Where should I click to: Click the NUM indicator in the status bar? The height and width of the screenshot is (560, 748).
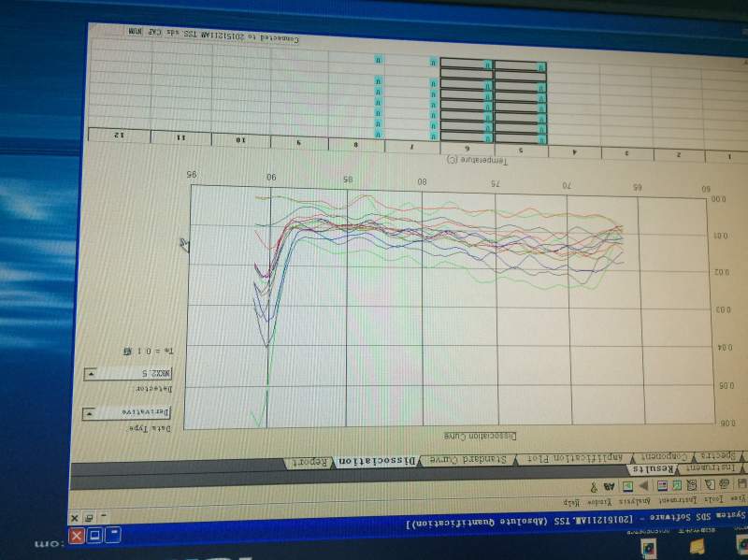point(136,32)
